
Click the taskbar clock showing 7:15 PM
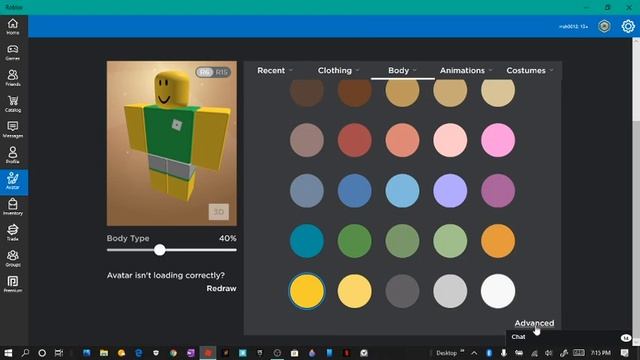click(601, 353)
